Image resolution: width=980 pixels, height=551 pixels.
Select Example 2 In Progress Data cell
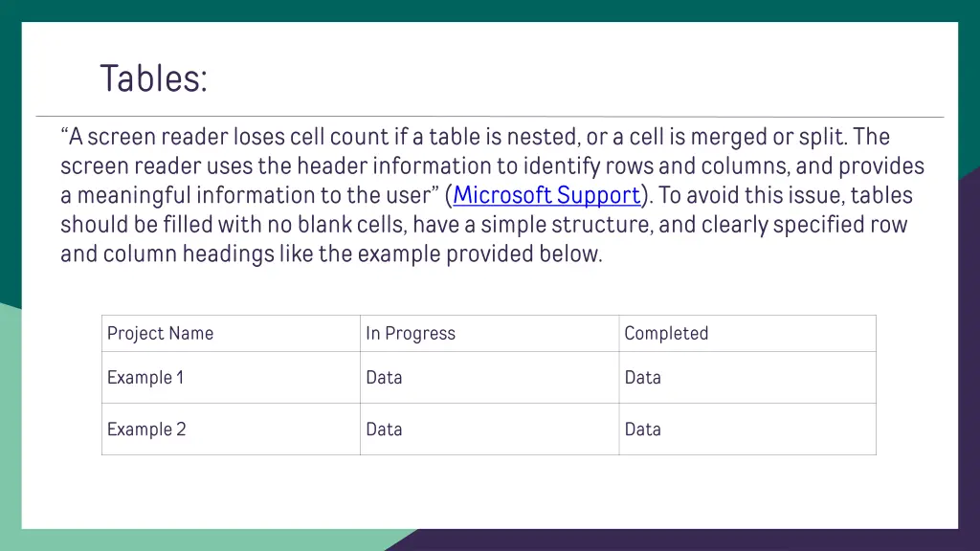point(489,430)
